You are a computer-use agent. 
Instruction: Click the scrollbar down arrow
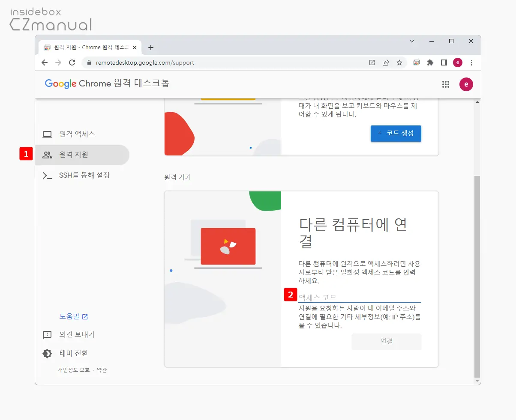point(477,381)
